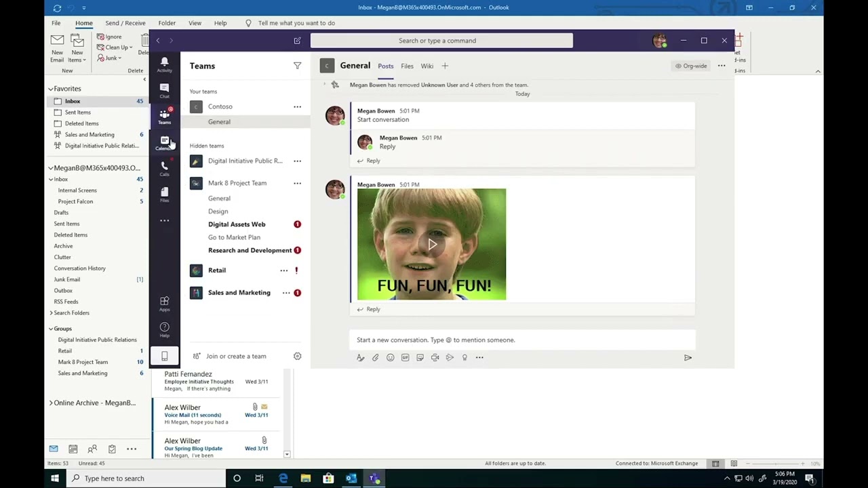The height and width of the screenshot is (488, 868).
Task: Click Start a new conversation box
Action: [522, 340]
